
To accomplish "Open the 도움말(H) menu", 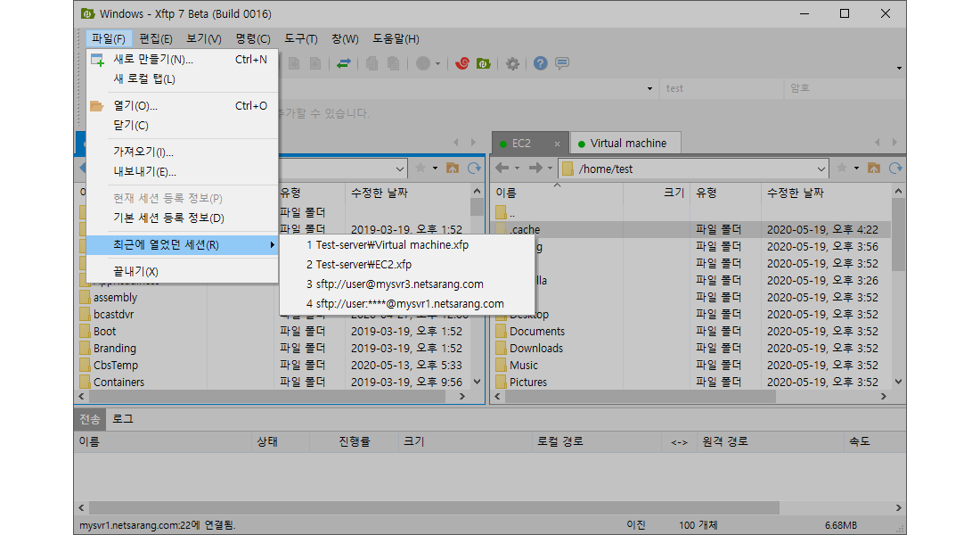I will [x=396, y=39].
